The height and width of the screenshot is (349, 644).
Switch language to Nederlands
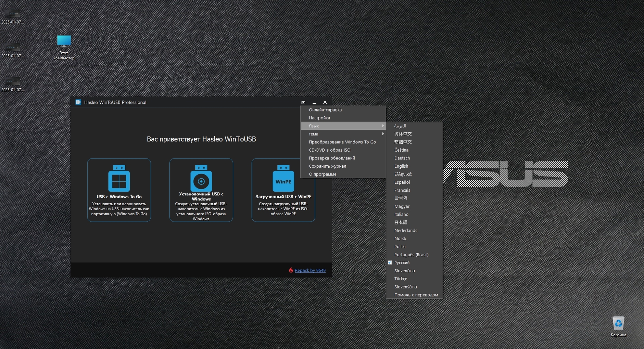tap(414, 230)
